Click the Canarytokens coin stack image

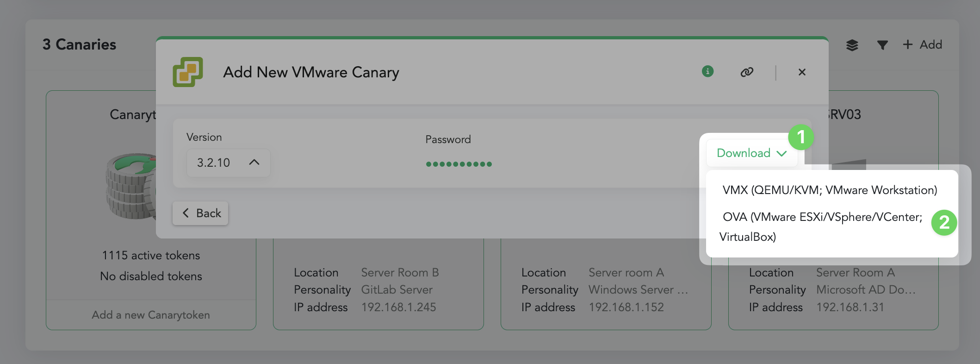point(132,186)
